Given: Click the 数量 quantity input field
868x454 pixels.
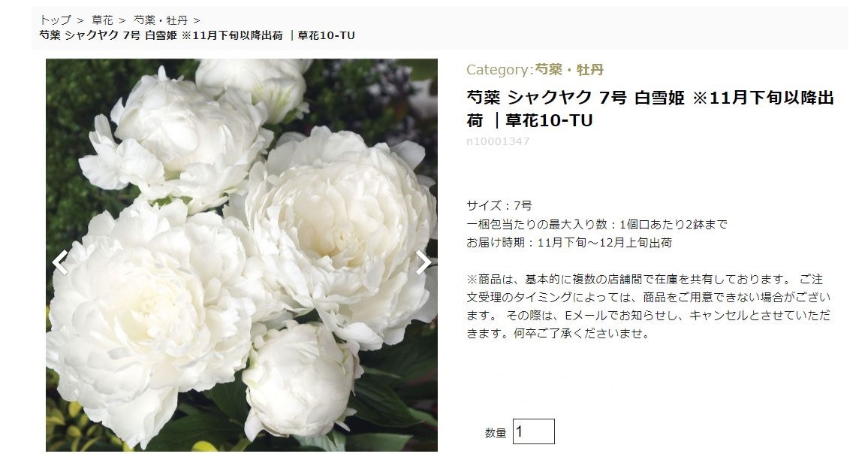Looking at the screenshot, I should coord(534,431).
